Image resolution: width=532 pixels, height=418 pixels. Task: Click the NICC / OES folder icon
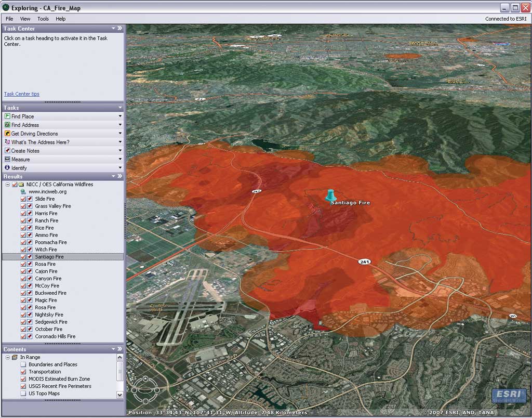(21, 185)
